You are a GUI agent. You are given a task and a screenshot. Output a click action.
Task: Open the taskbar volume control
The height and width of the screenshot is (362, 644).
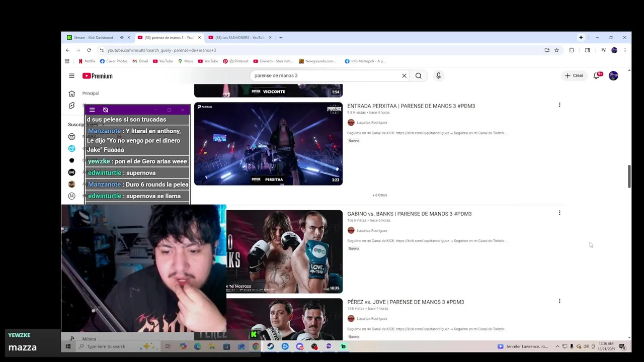586,346
